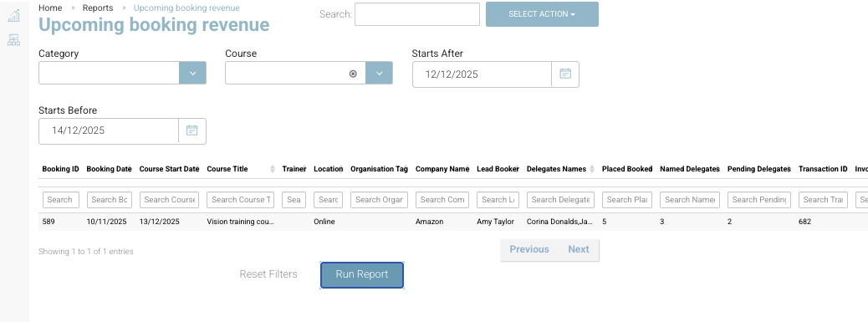Sort by Course Title arrows
Viewport: 868px width, 322px height.
(x=273, y=169)
